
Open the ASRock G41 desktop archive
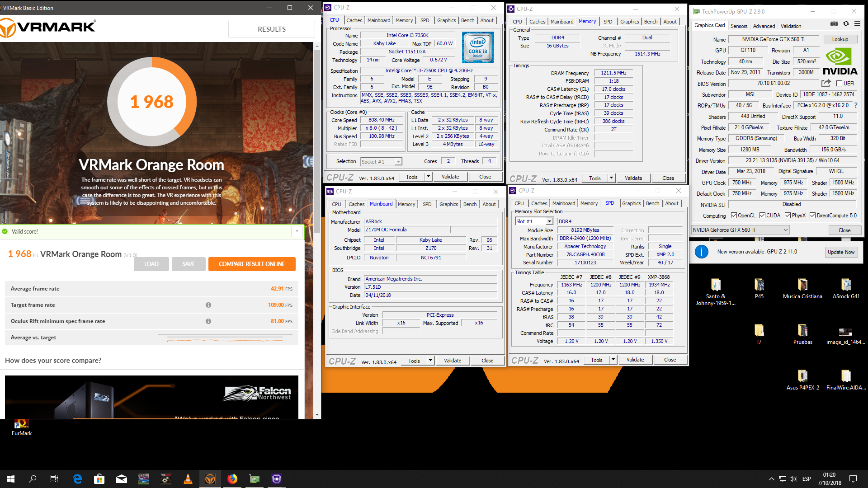tap(846, 289)
